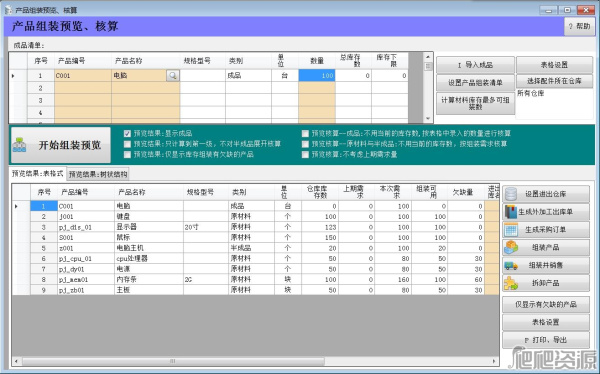Enable 仅显示库存组装有欠缺的产品 checkbox
The width and height of the screenshot is (600, 374).
point(127,154)
